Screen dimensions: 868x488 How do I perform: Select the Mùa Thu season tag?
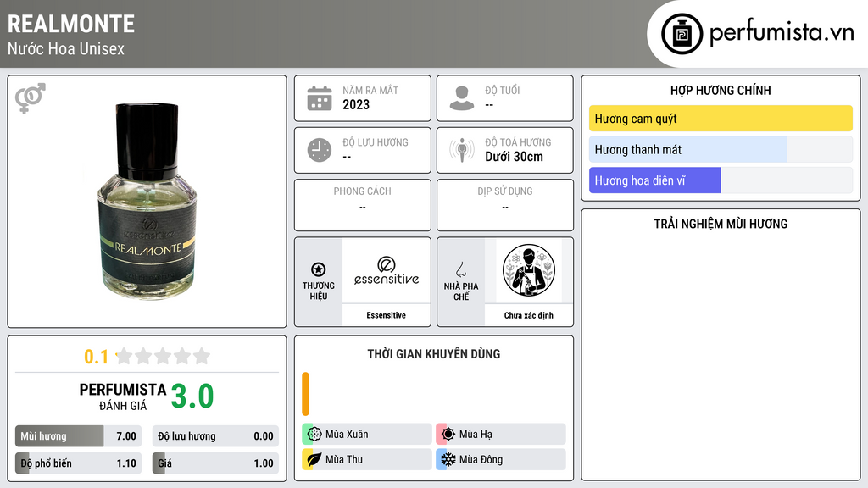point(367,459)
